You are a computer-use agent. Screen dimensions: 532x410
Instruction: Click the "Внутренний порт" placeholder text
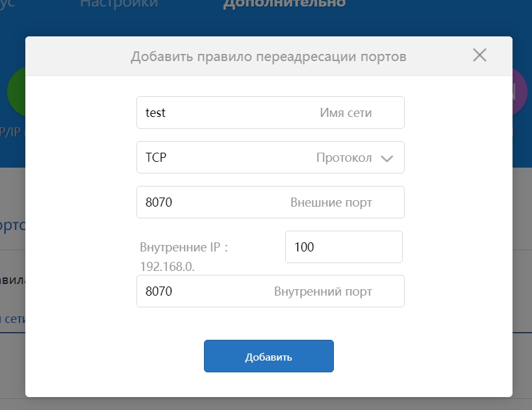tap(323, 291)
